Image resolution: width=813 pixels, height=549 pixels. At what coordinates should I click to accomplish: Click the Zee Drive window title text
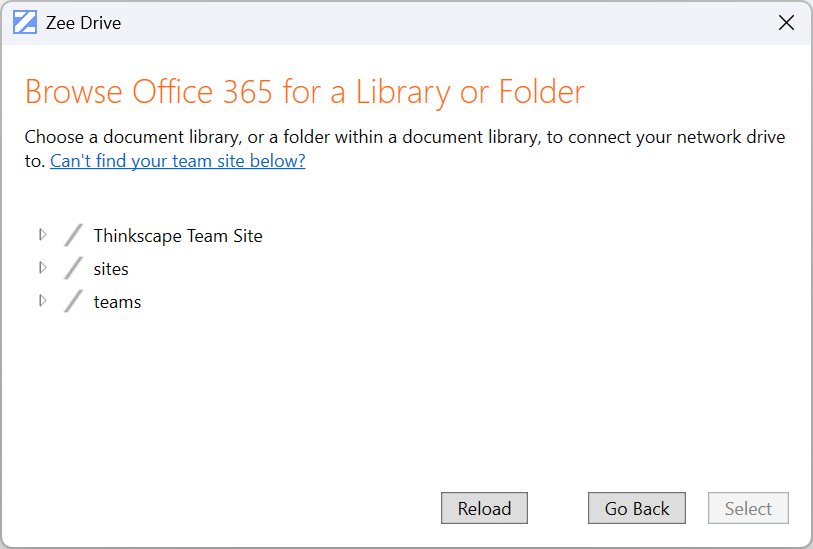tap(83, 23)
